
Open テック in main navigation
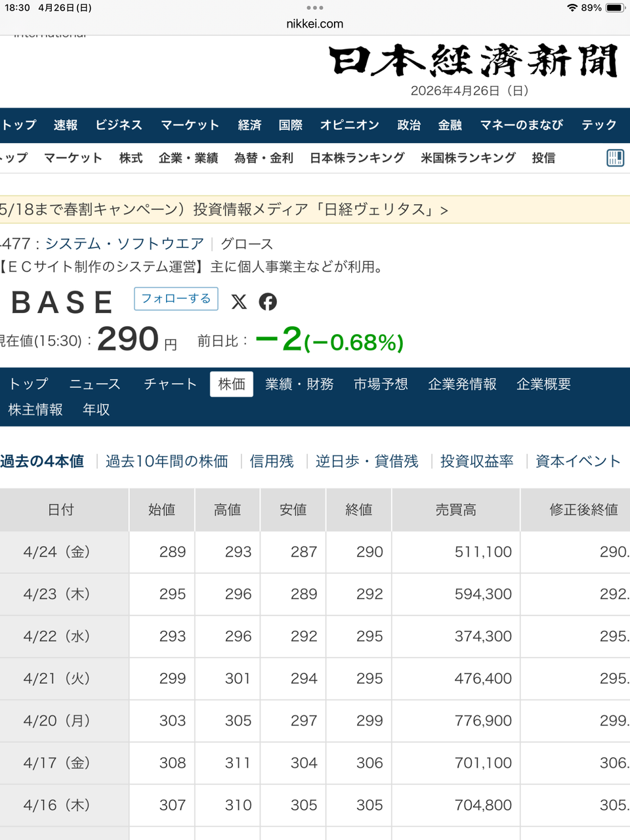598,125
